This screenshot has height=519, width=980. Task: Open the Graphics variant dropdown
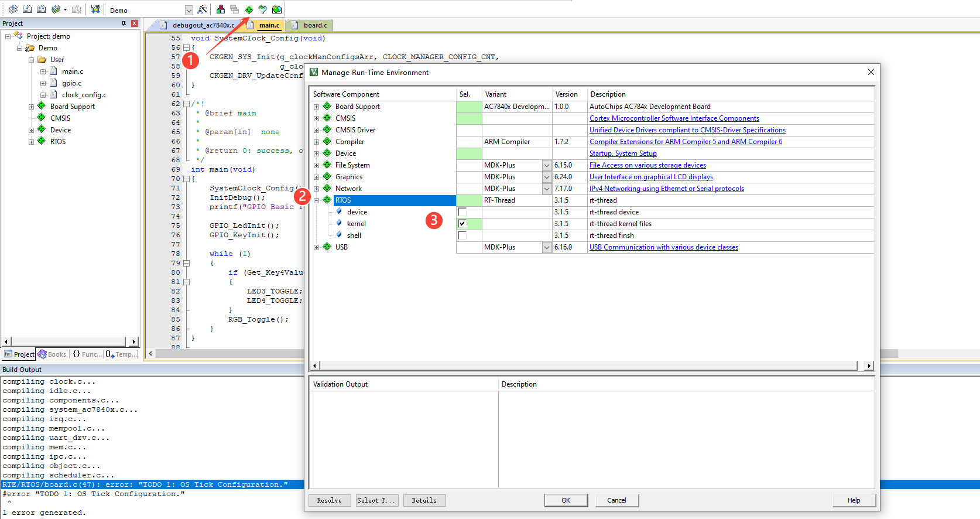pos(547,177)
